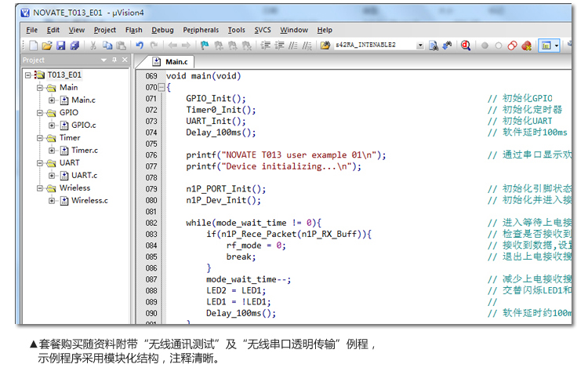This screenshot has height=375, width=588.
Task: Start or stop the debug session
Action: point(466,46)
